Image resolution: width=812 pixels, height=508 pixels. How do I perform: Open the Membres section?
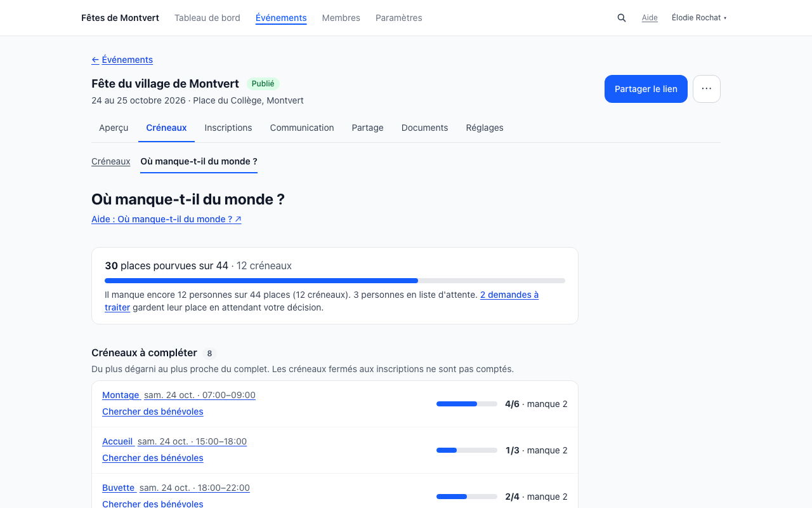point(341,18)
